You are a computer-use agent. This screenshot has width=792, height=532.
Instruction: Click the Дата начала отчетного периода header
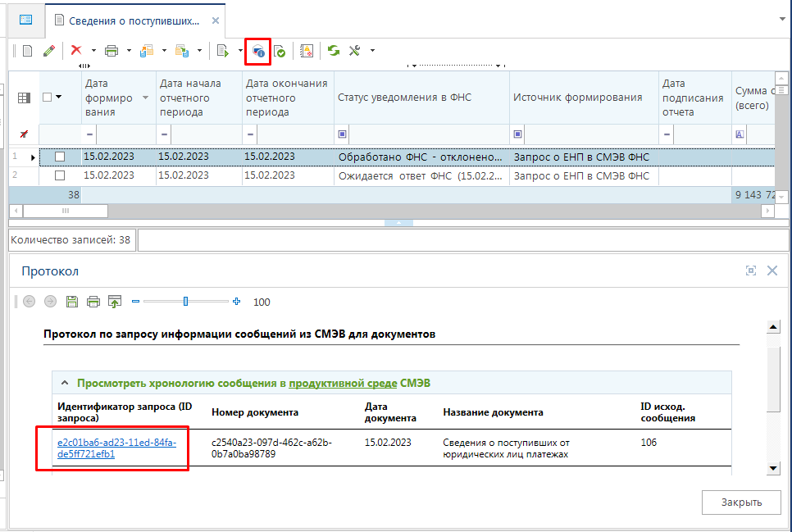pos(199,98)
